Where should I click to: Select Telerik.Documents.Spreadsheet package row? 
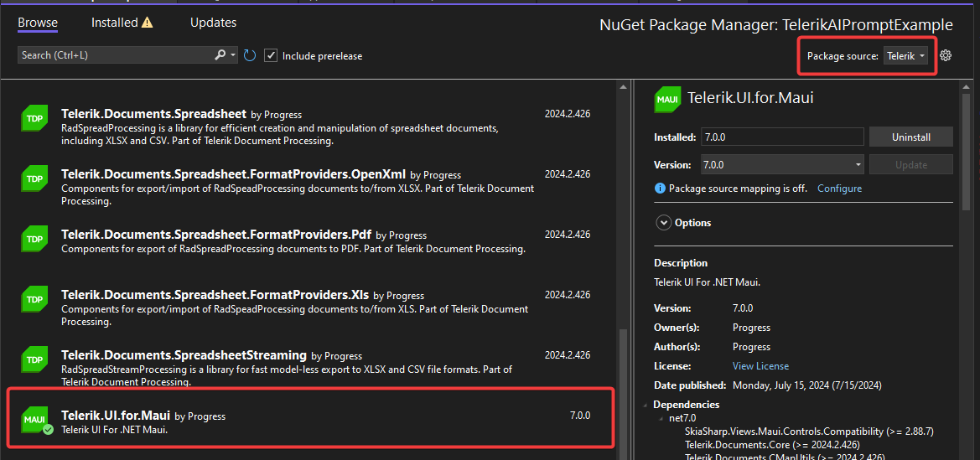pos(307,127)
